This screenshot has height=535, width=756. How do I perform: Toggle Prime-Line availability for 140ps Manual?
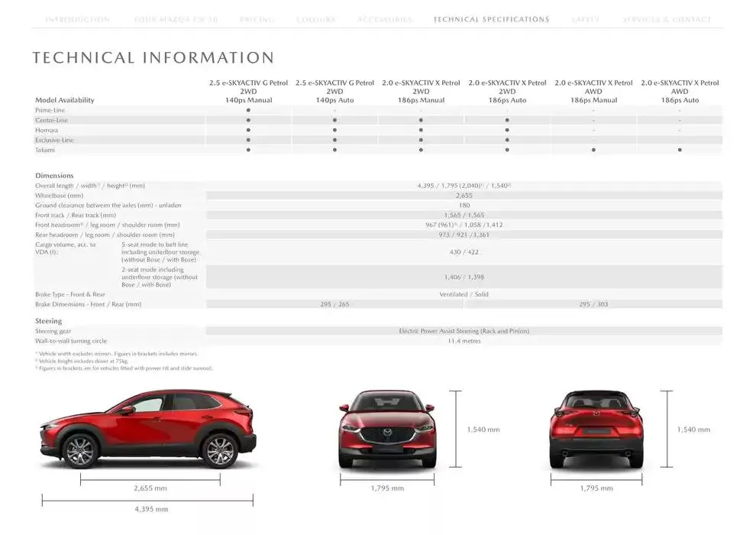coord(250,109)
